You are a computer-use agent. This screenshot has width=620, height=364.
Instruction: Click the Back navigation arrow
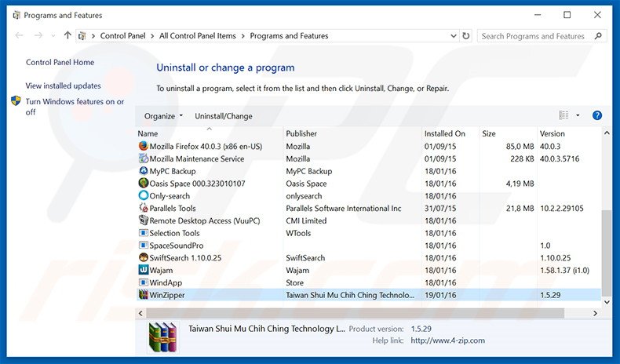click(19, 35)
